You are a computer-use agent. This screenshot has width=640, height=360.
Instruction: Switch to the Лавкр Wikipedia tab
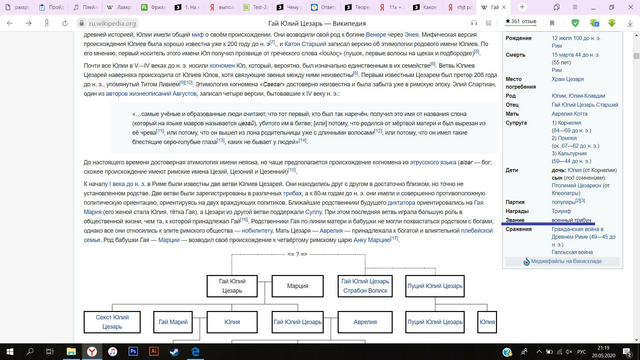tap(118, 7)
